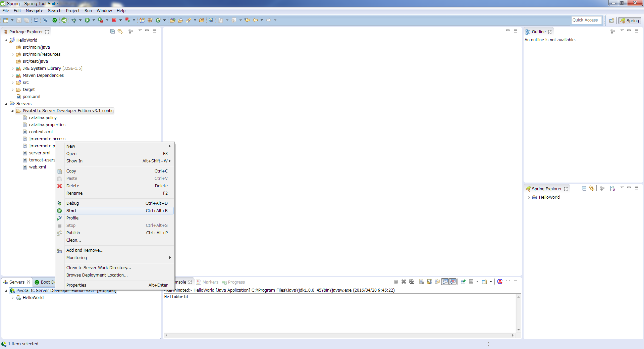Switch to the Markers tab
The width and height of the screenshot is (644, 349).
(210, 282)
